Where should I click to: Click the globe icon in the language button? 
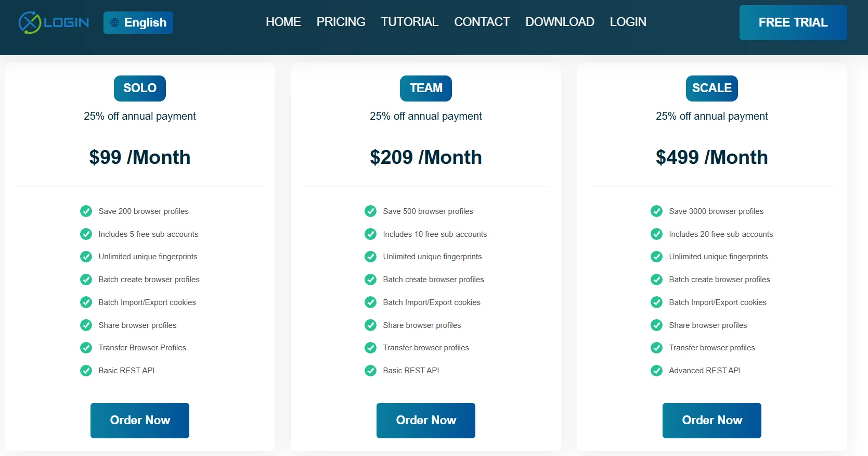(x=115, y=22)
